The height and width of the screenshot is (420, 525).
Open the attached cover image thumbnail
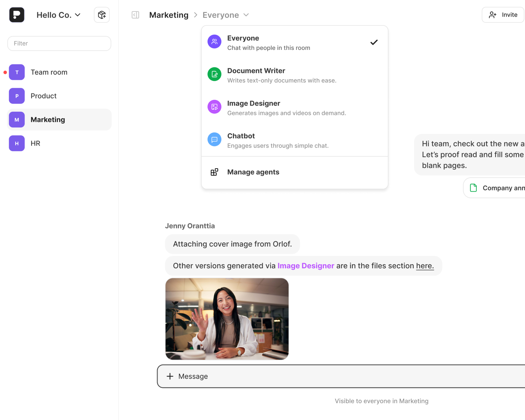click(x=227, y=319)
